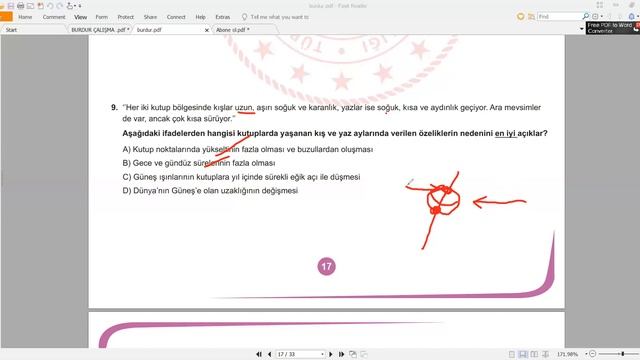Viewport: 640px width, 360px height.
Task: Open the Home ribbon tab
Action: (25, 17)
